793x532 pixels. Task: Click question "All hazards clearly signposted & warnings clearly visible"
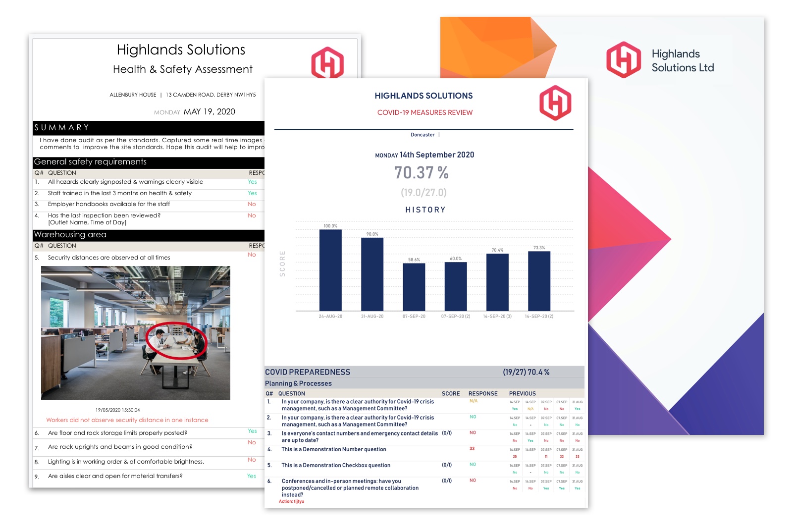click(x=125, y=182)
